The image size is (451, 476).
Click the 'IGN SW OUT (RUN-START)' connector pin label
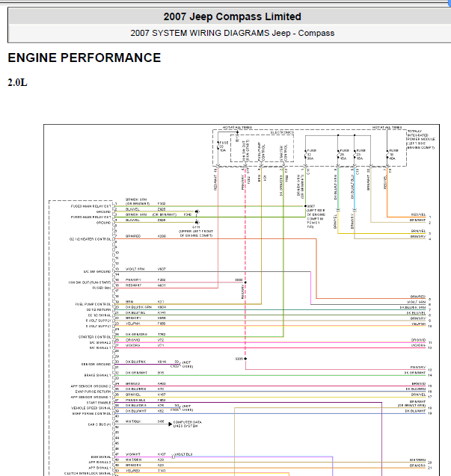pyautogui.click(x=90, y=282)
